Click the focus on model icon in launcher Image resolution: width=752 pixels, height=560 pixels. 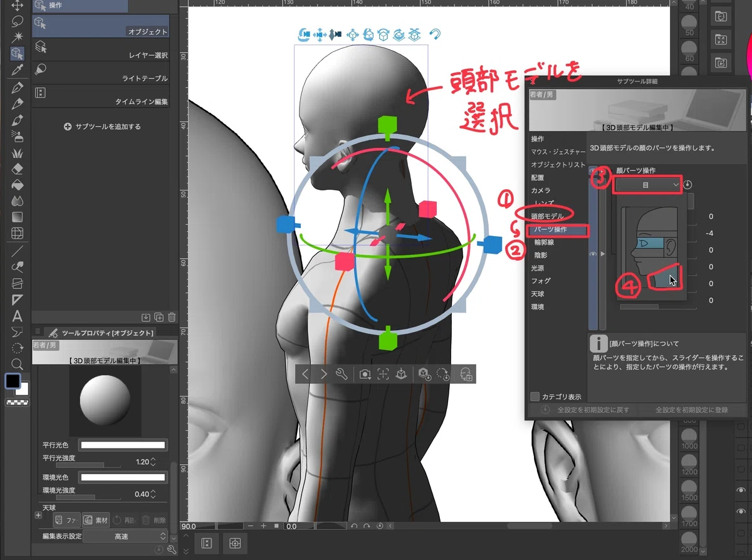point(383,374)
